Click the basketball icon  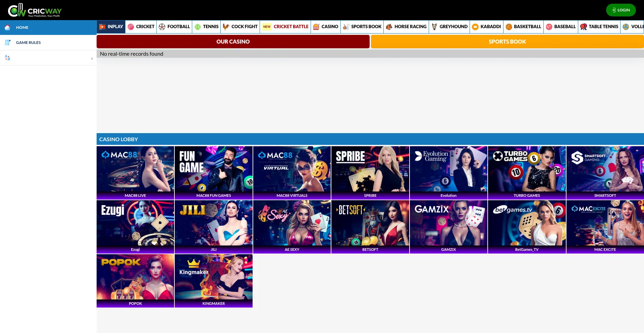point(509,27)
